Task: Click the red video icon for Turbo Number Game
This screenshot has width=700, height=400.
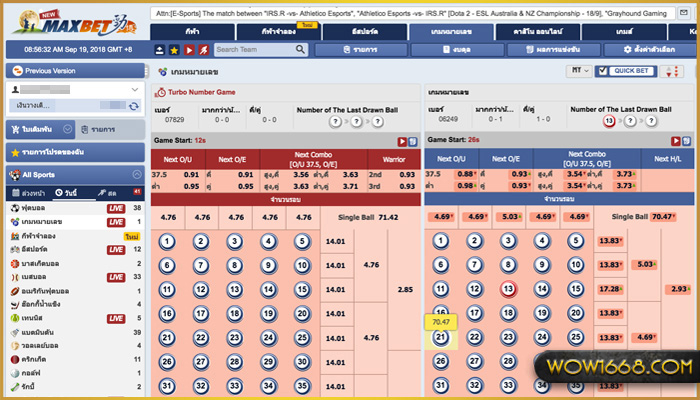Action: coord(400,141)
